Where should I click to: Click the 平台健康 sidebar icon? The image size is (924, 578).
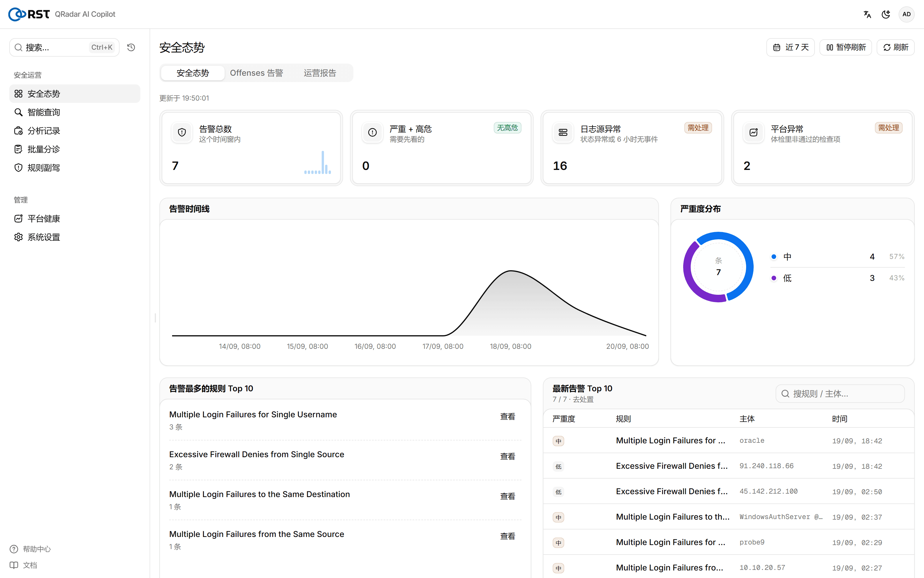(x=18, y=219)
